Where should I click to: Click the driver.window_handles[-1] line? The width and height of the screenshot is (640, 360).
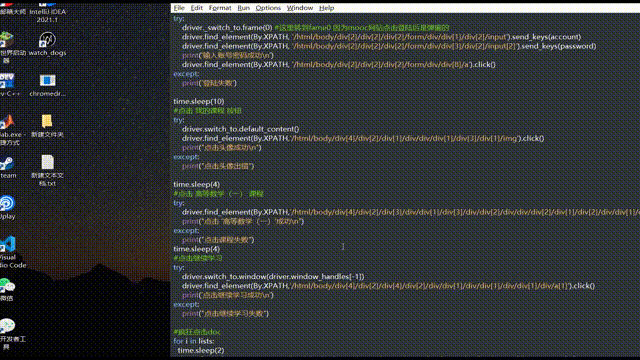tap(273, 277)
